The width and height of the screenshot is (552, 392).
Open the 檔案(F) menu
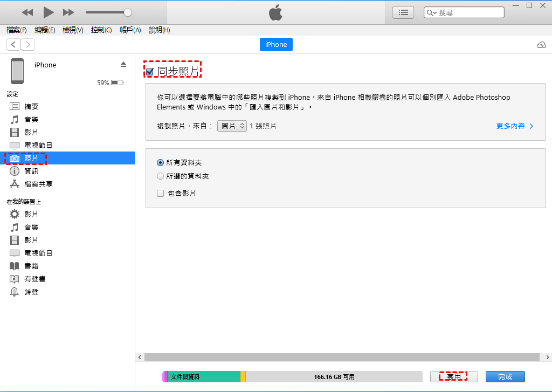tap(17, 30)
